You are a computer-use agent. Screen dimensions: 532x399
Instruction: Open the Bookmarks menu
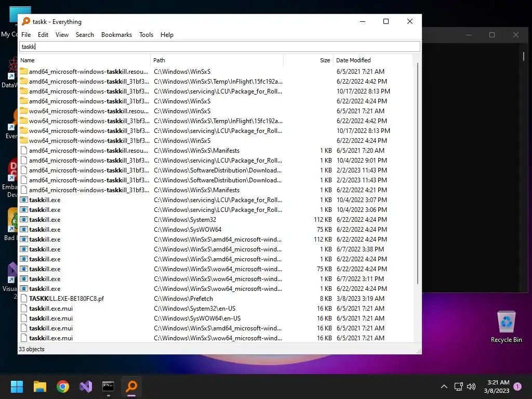(116, 35)
